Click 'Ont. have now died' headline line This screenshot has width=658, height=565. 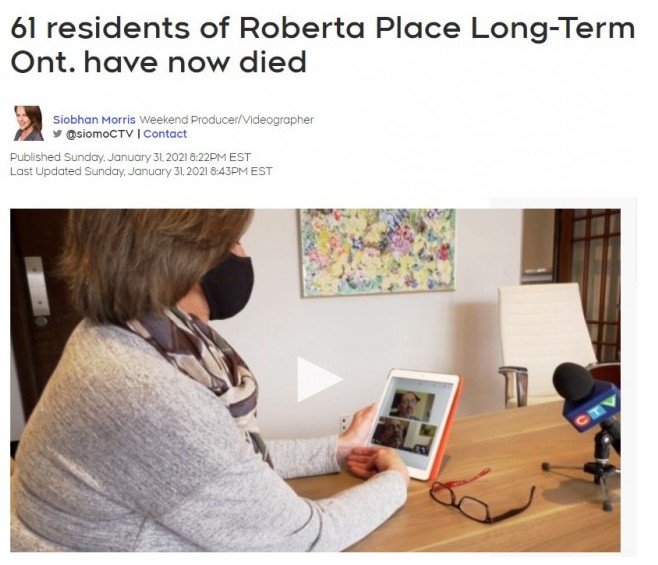(158, 62)
